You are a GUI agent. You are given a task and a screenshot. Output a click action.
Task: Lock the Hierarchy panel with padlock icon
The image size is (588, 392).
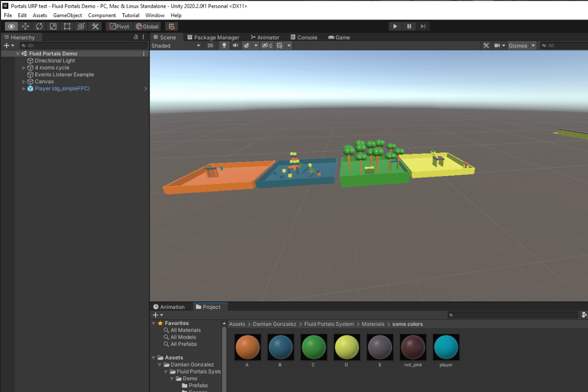136,37
